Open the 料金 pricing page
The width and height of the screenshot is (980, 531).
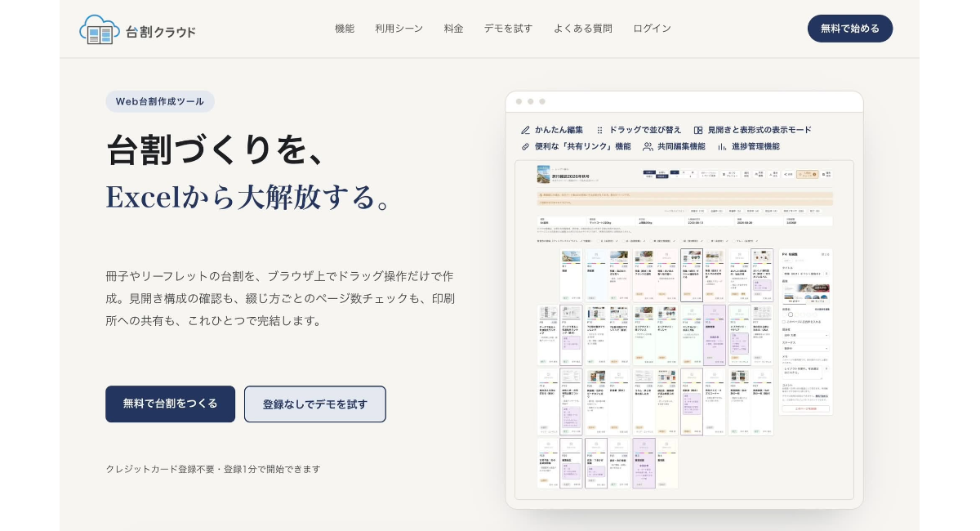click(454, 29)
